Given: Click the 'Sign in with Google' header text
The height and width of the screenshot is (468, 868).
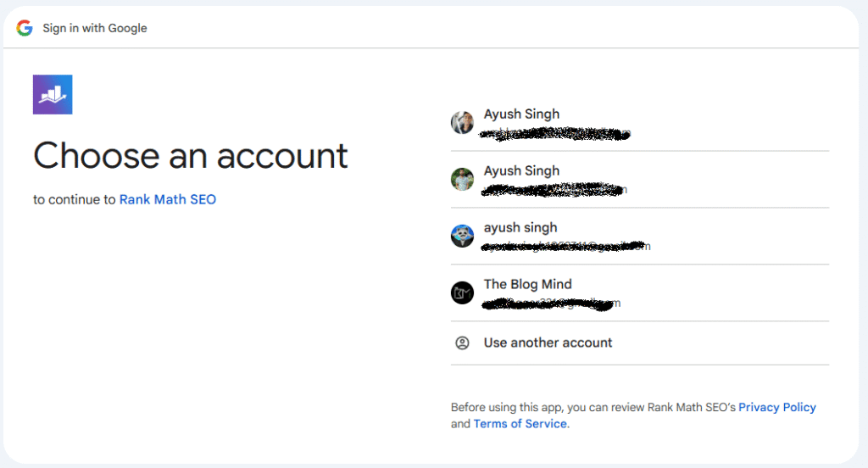Looking at the screenshot, I should 95,28.
